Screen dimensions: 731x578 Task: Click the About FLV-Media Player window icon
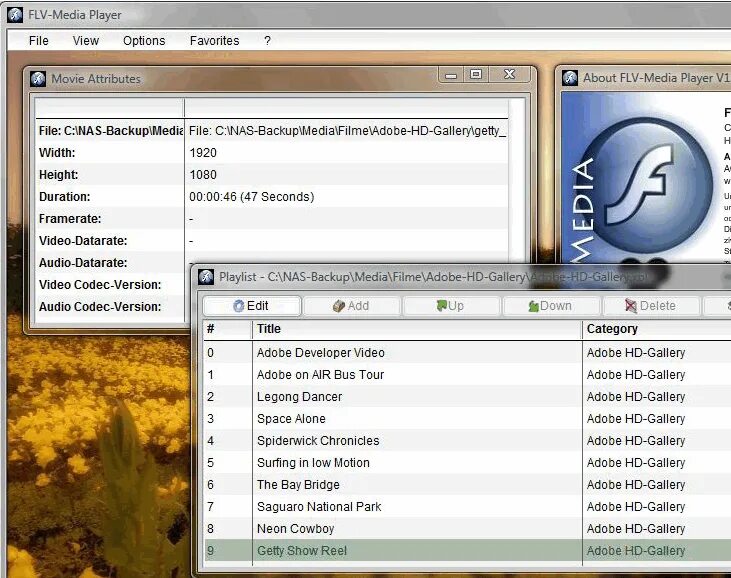tap(570, 78)
